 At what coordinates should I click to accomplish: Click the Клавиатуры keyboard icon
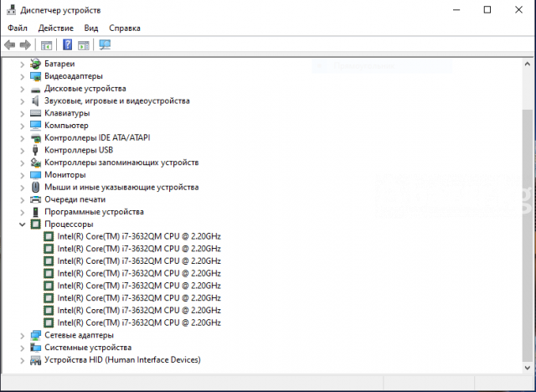point(36,113)
